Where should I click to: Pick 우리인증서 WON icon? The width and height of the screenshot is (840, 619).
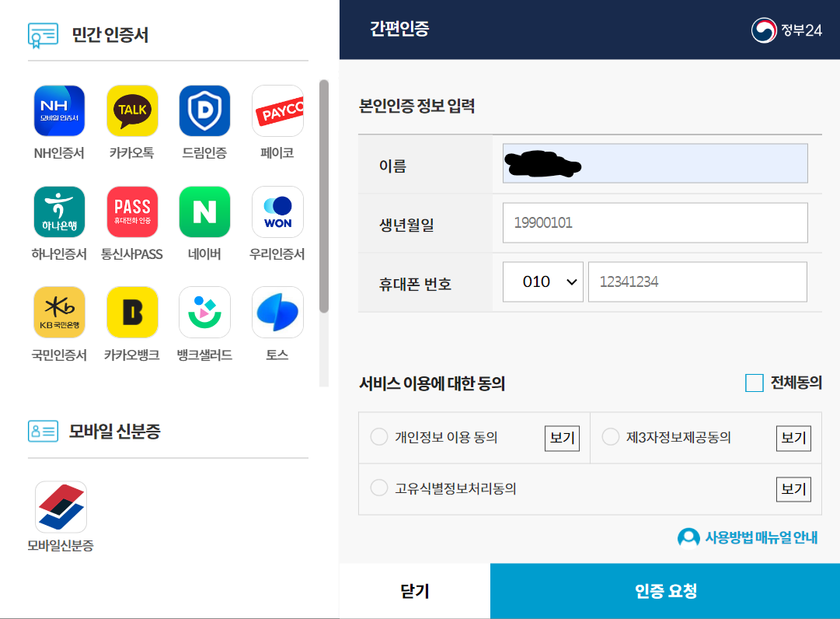[x=277, y=211]
